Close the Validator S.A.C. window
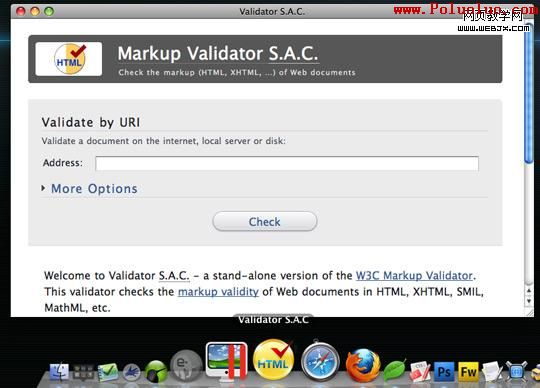 coord(21,11)
